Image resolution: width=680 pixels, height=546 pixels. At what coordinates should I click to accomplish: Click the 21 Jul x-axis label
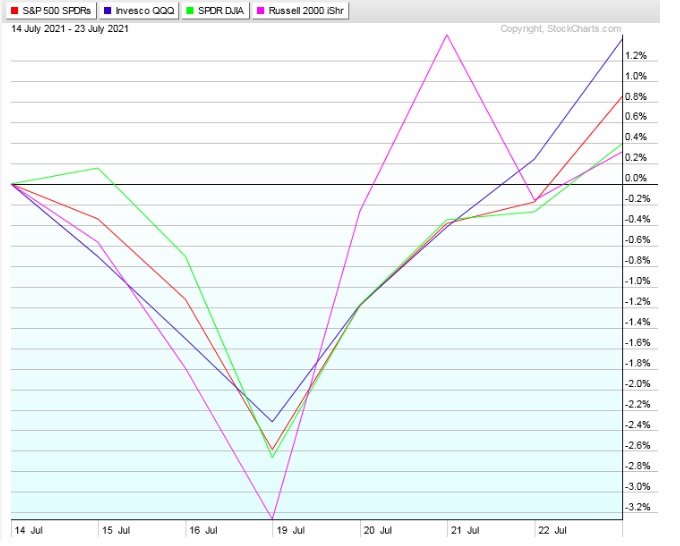[465, 530]
